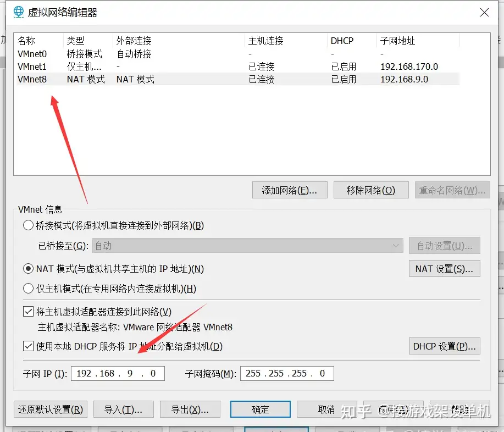Image resolution: width=504 pixels, height=432 pixels.
Task: Click 导入(T)... button
Action: point(124,409)
